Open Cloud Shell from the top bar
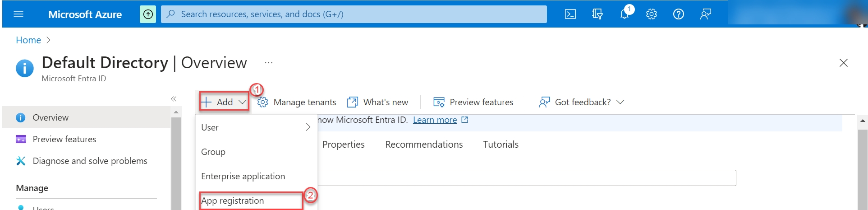 point(570,14)
